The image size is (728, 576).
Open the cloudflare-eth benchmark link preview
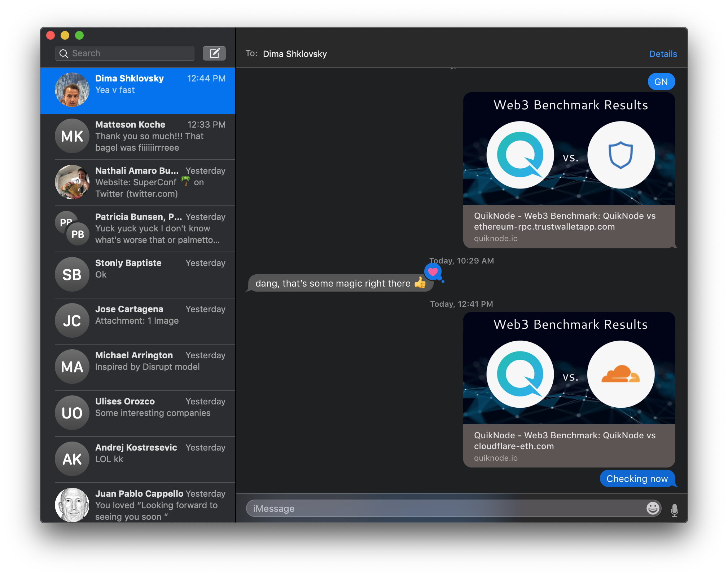pyautogui.click(x=569, y=390)
